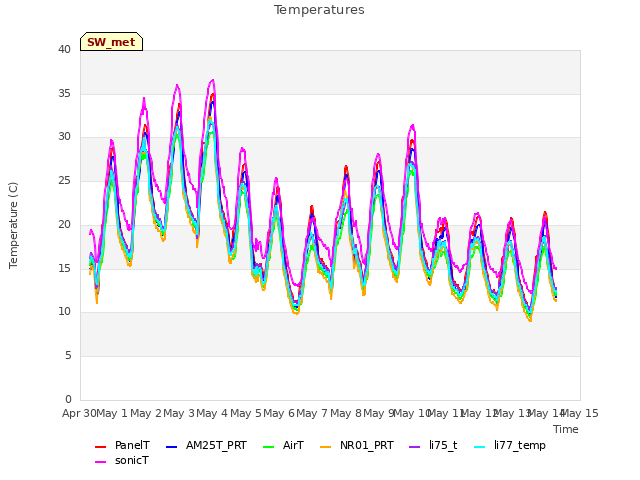
Task: Click the May 1 x-axis label
Action: point(112,413)
